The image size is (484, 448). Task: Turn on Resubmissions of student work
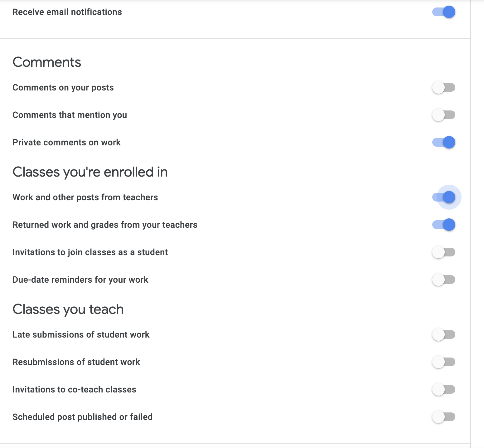click(443, 362)
